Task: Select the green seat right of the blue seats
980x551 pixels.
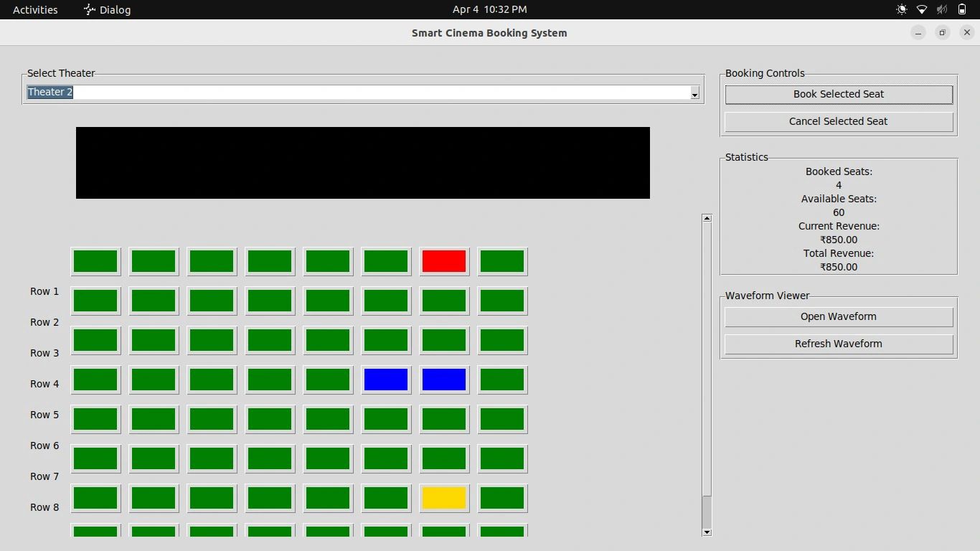Action: point(502,380)
